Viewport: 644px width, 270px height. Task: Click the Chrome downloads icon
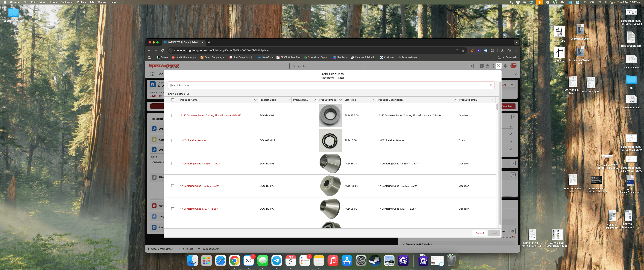point(502,50)
